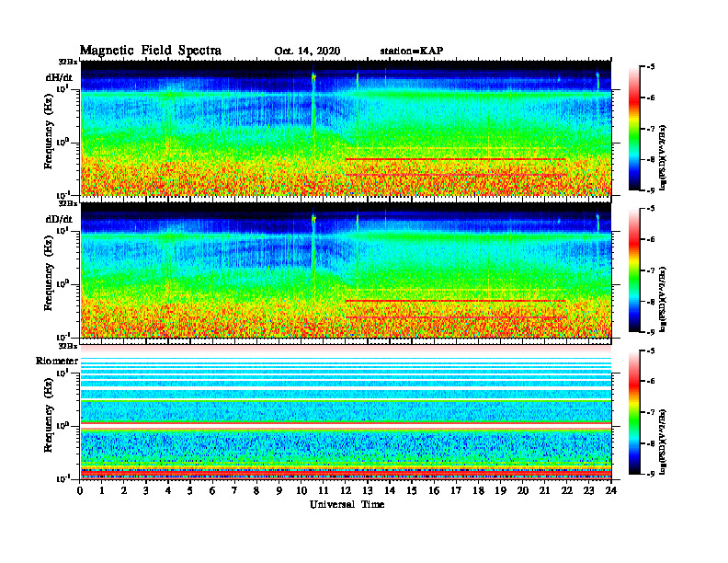Screen dimensions: 728x563
Task: Select hour tick label "19" on time axis
Action: coord(500,491)
